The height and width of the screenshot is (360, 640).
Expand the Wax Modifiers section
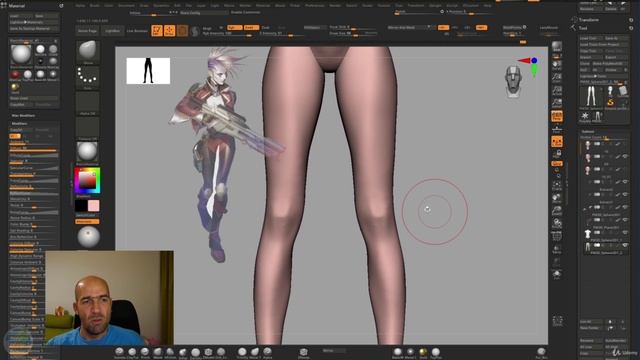[23, 116]
